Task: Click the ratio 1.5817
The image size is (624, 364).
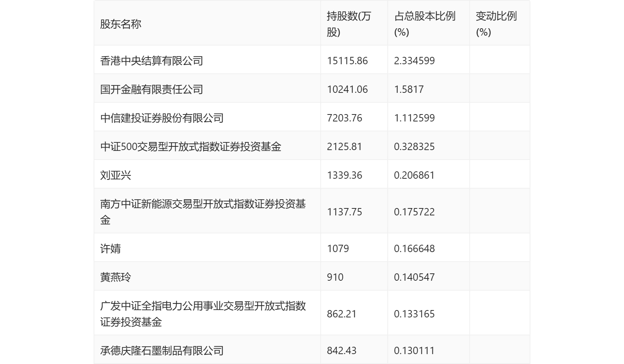Action: pyautogui.click(x=409, y=89)
